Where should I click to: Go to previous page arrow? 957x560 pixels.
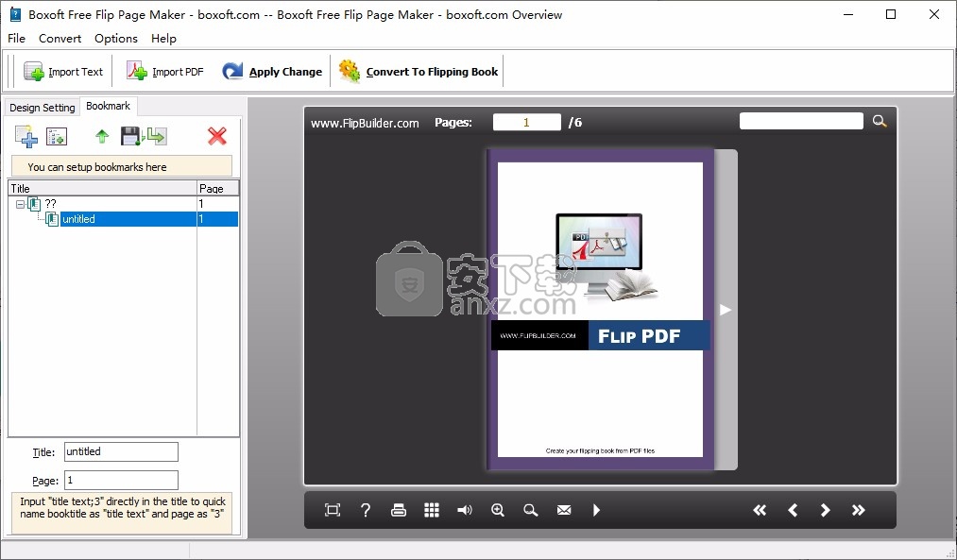[793, 510]
